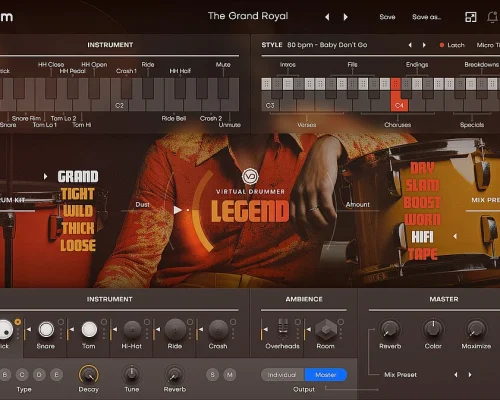The height and width of the screenshot is (400, 500).
Task: Toggle the Room power circle
Action: [341, 322]
